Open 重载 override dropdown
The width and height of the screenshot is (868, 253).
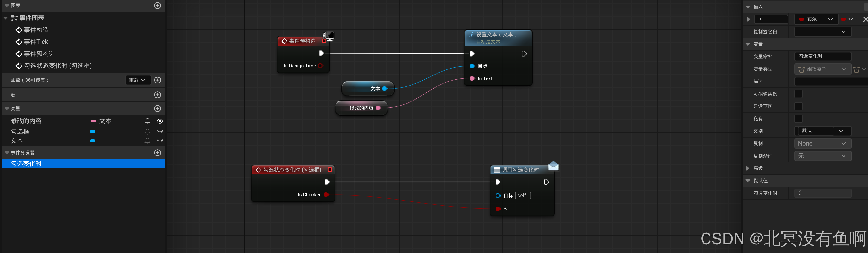click(138, 80)
